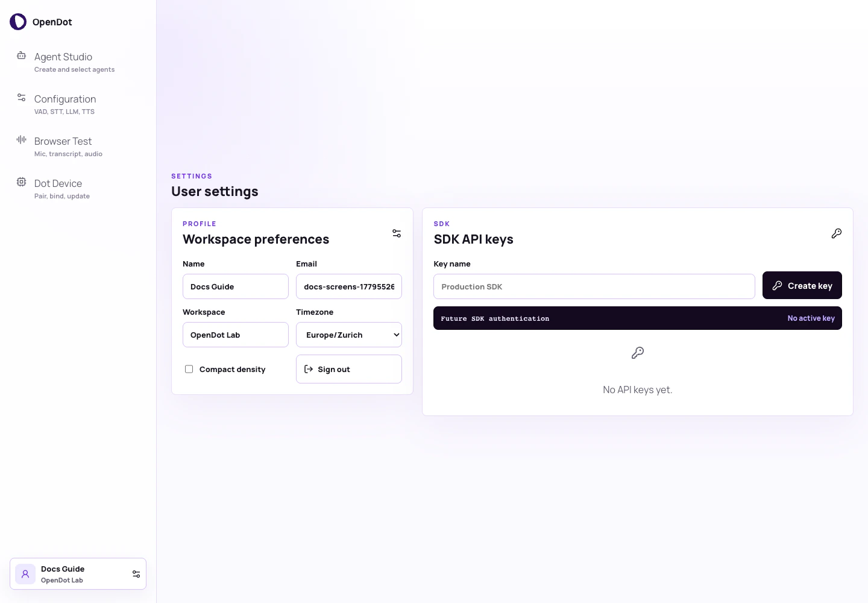Click the Sign out button
Screen dimensions: 868x603
349,369
